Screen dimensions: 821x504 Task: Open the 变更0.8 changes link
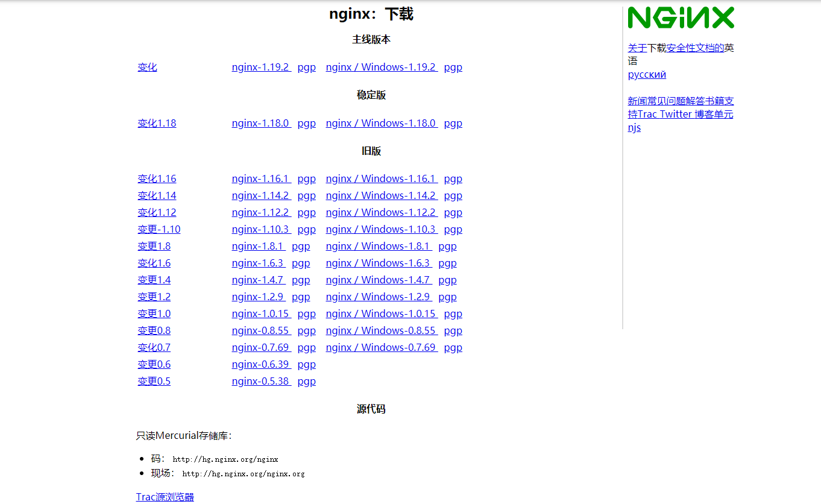point(154,330)
